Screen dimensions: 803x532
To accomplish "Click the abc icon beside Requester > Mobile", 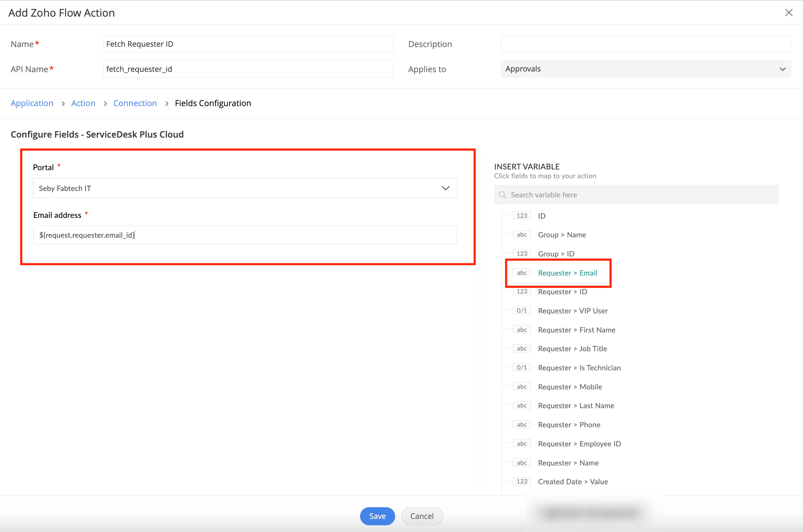I will [x=521, y=387].
